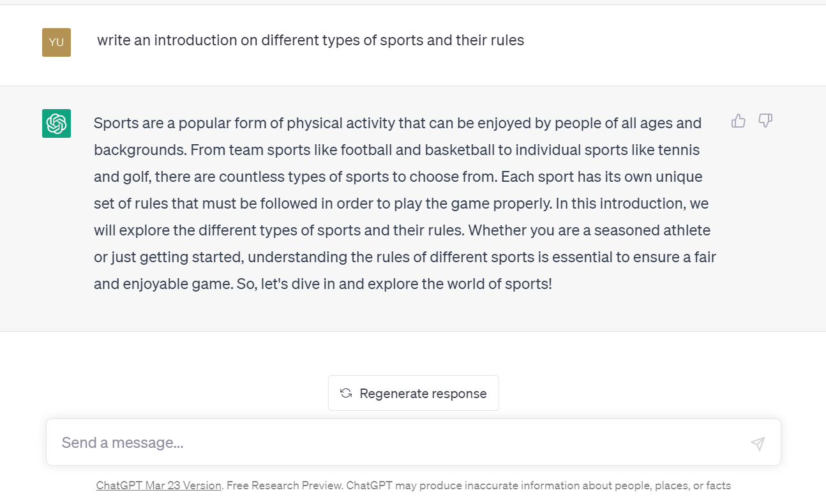Click the paper plane send icon
826x504 pixels.
coord(758,443)
